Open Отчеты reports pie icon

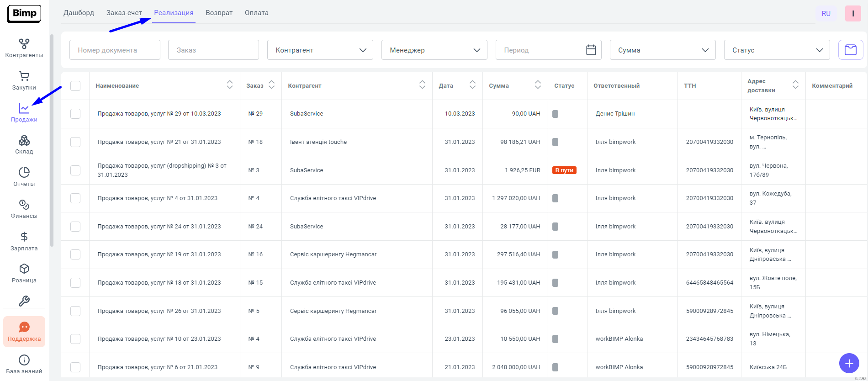[x=24, y=177]
